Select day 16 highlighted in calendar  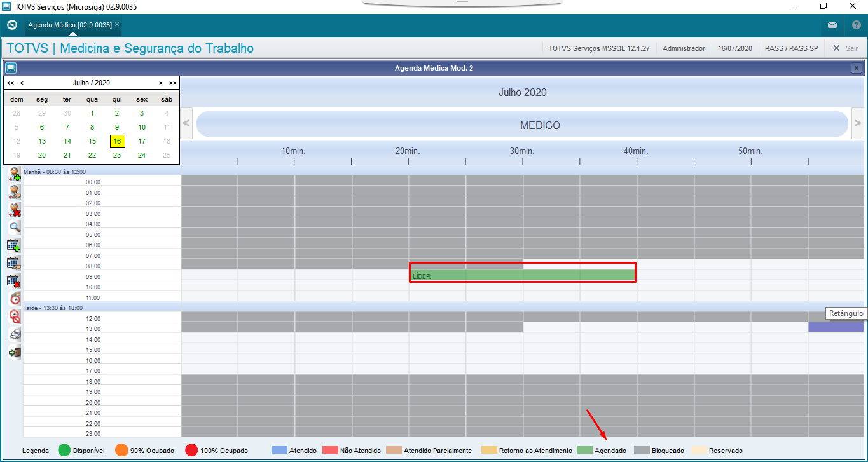(x=117, y=141)
